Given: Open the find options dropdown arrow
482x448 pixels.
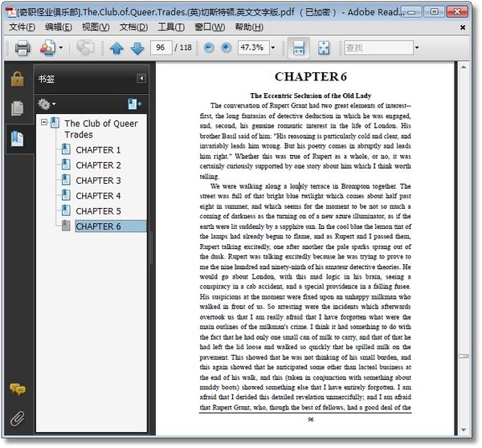Looking at the screenshot, I should [417, 47].
